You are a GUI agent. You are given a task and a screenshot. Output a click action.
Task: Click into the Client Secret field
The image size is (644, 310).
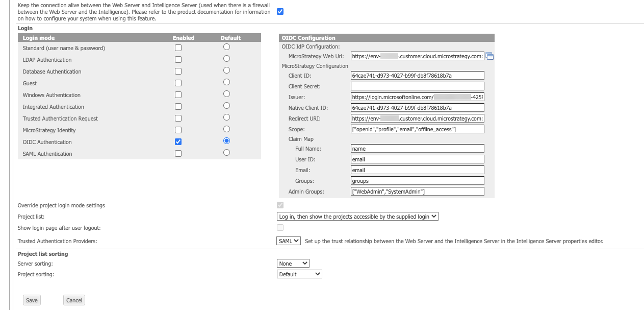[x=417, y=86]
